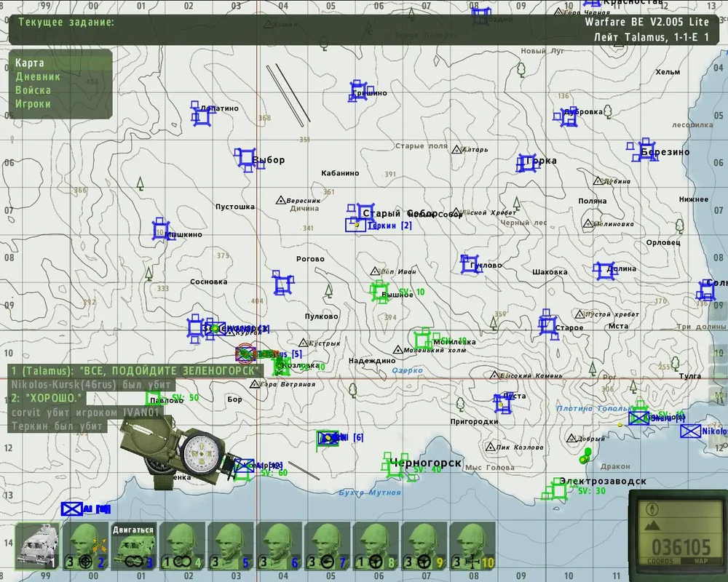Select unit 7 soldier portrait
Image resolution: width=728 pixels, height=582 pixels.
point(328,546)
